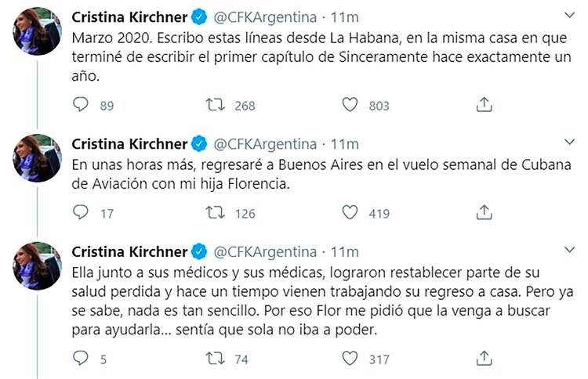Image resolution: width=588 pixels, height=379 pixels.
Task: Open the 11m timestamp on third tweet
Action: [x=344, y=251]
